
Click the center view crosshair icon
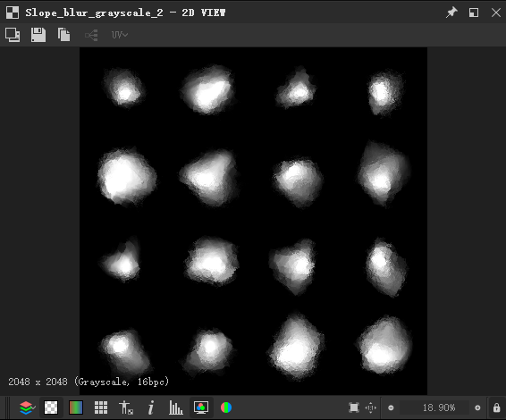tap(370, 407)
